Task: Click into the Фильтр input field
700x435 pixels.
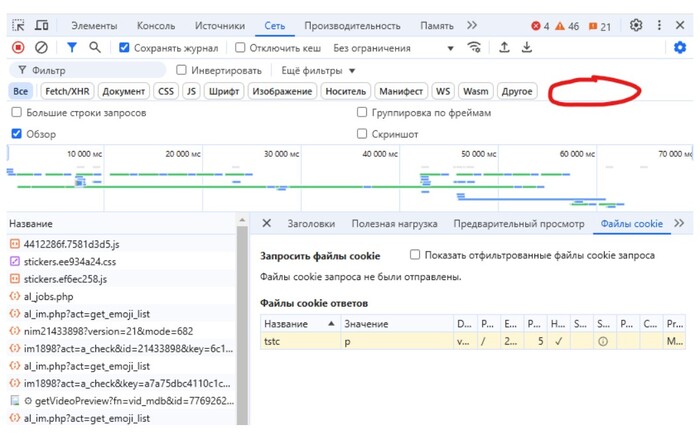Action: coord(88,70)
